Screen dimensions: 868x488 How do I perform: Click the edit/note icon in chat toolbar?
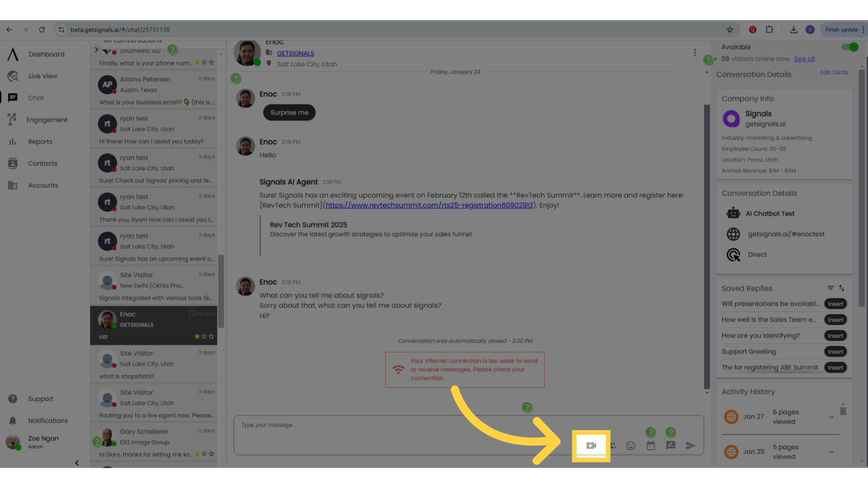click(671, 446)
